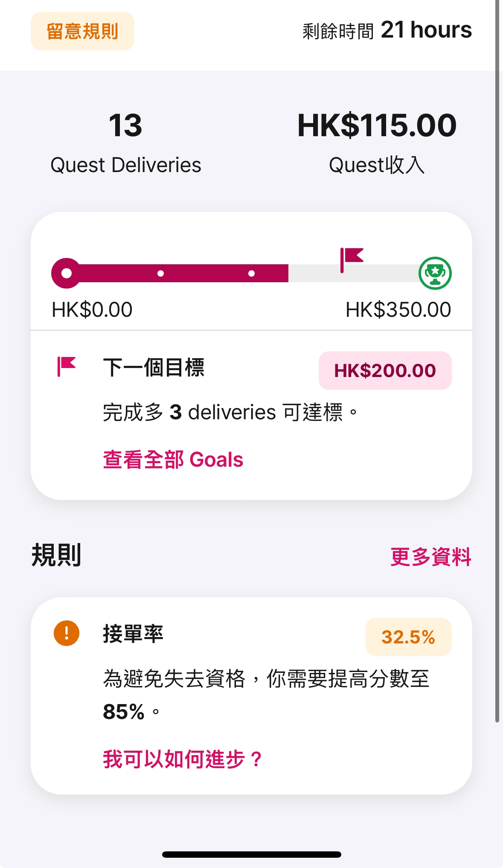The image size is (503, 868).
Task: Tap the HK$350.00 final goal label
Action: (398, 310)
